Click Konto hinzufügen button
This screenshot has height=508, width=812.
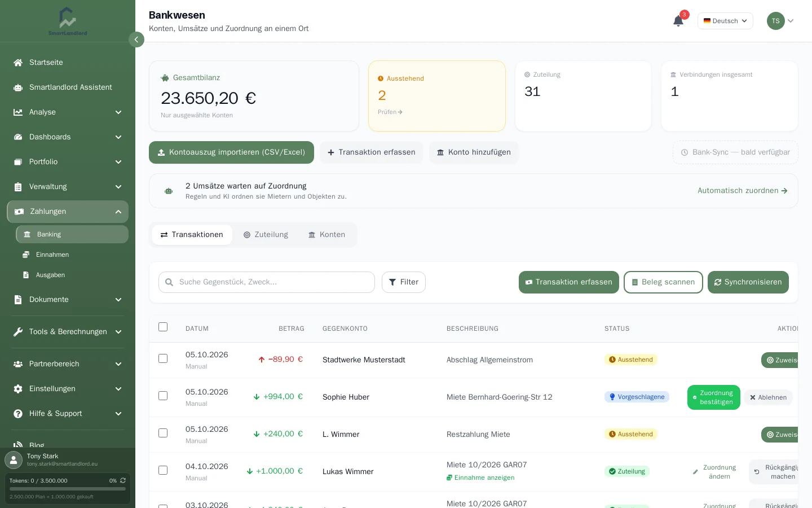pyautogui.click(x=474, y=152)
